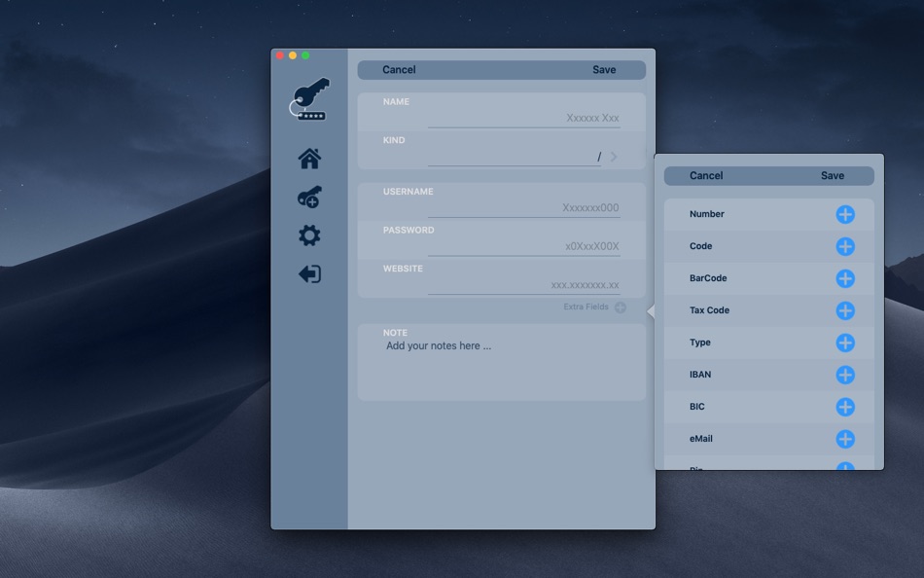Image resolution: width=924 pixels, height=578 pixels.
Task: Add the Type extra field
Action: (845, 343)
